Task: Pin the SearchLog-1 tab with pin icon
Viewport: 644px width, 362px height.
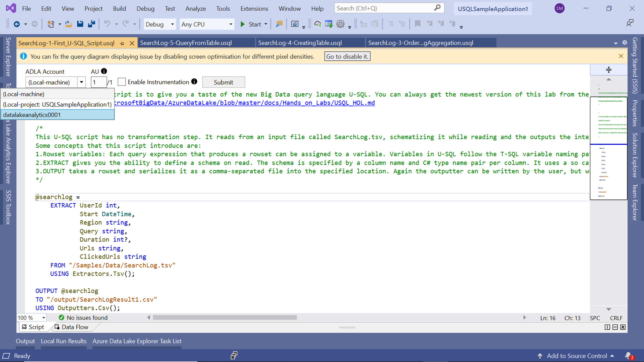Action: coord(122,43)
